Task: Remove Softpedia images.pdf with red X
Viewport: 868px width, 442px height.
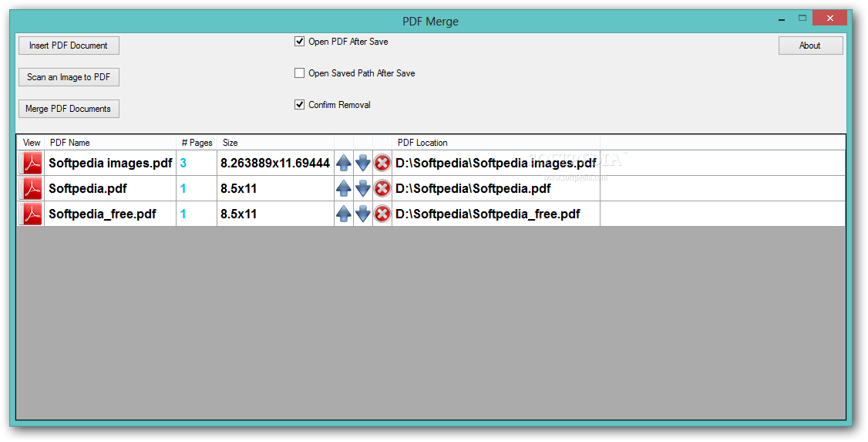Action: (x=382, y=163)
